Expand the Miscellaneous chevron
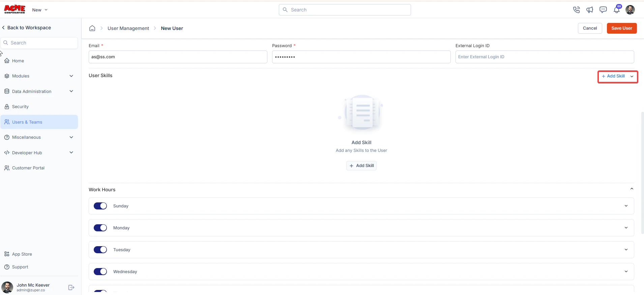This screenshot has height=295, width=644. click(x=71, y=137)
